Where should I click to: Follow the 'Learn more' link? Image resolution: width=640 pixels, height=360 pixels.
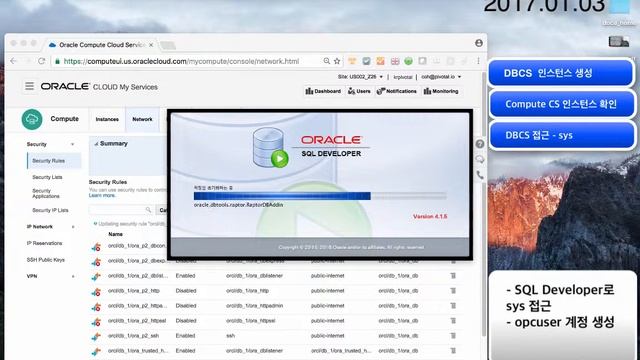click(102, 196)
